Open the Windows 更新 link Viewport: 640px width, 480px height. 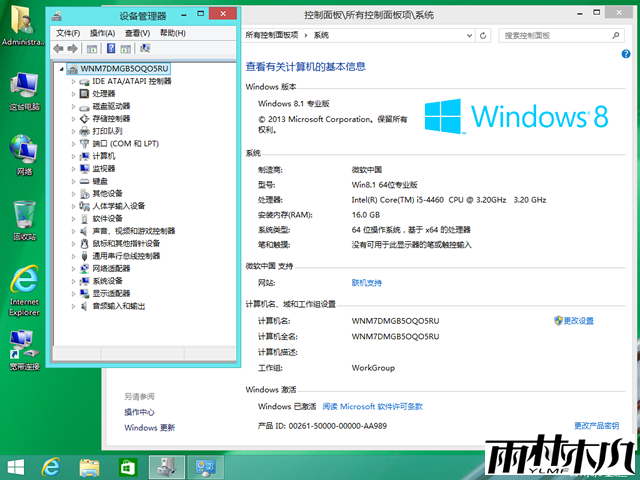pyautogui.click(x=149, y=428)
